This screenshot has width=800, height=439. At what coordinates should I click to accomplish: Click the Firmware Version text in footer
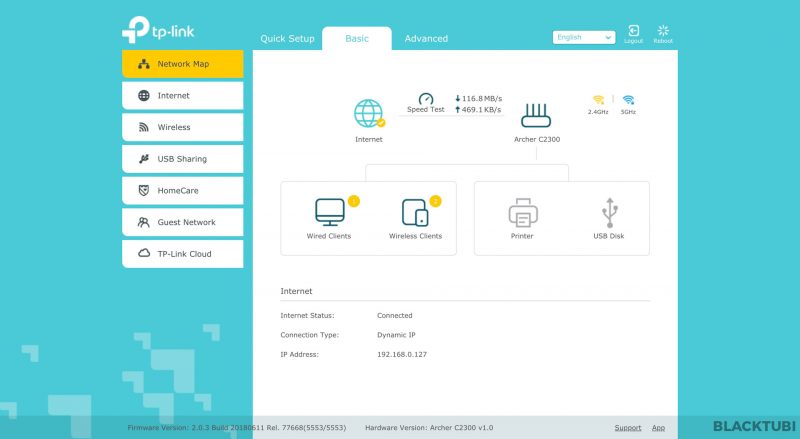[237, 428]
